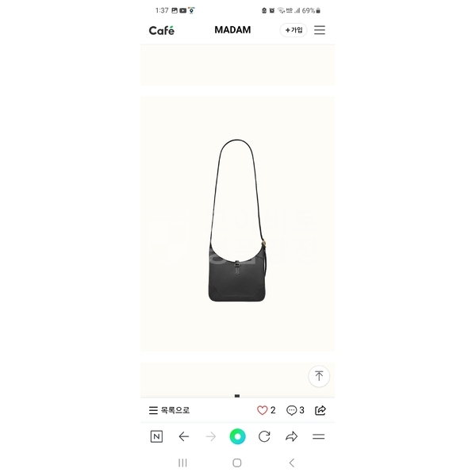This screenshot has width=476, height=476.
Task: Reload the page with refresh icon
Action: 264,436
